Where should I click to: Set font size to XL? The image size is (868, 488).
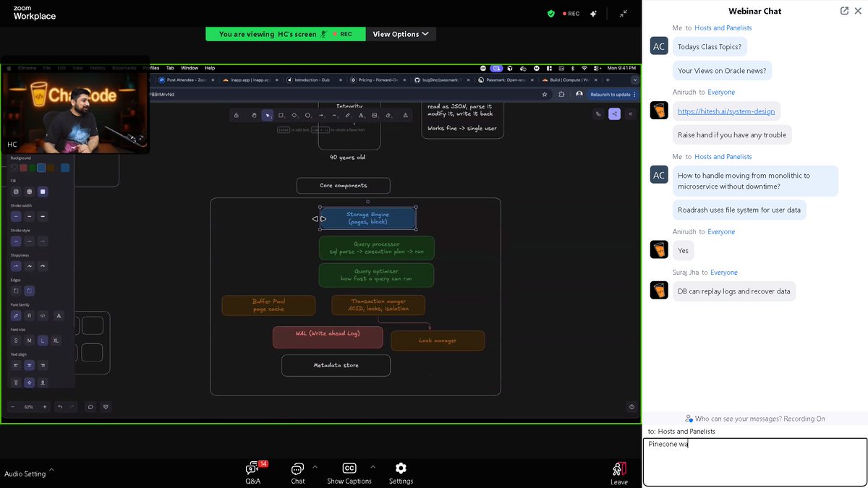[x=56, y=341]
